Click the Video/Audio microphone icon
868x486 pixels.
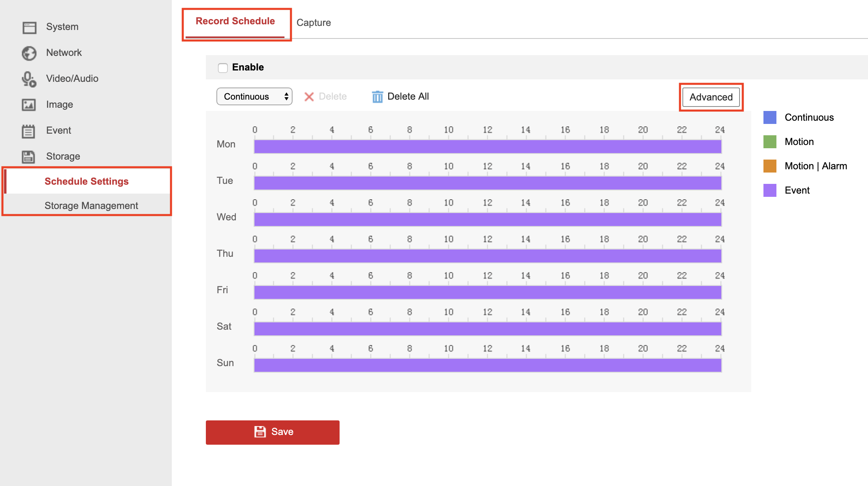click(x=29, y=79)
